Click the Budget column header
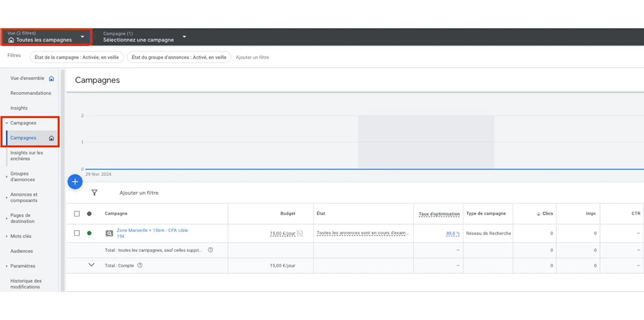The height and width of the screenshot is (320, 644). point(287,214)
